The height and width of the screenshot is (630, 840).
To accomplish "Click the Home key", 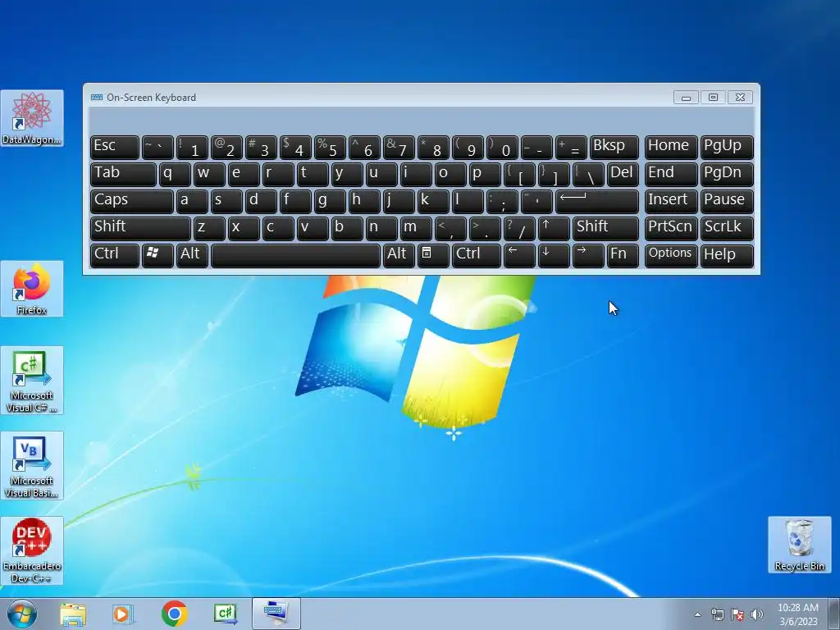I will click(x=671, y=148).
